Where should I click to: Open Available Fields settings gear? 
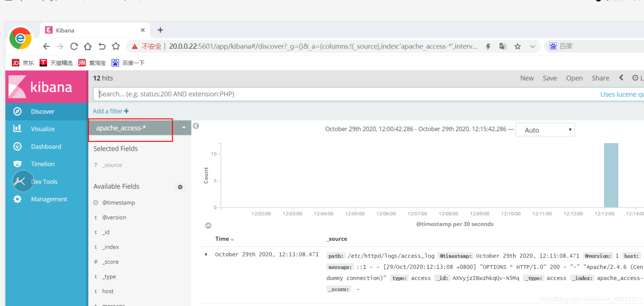[180, 187]
